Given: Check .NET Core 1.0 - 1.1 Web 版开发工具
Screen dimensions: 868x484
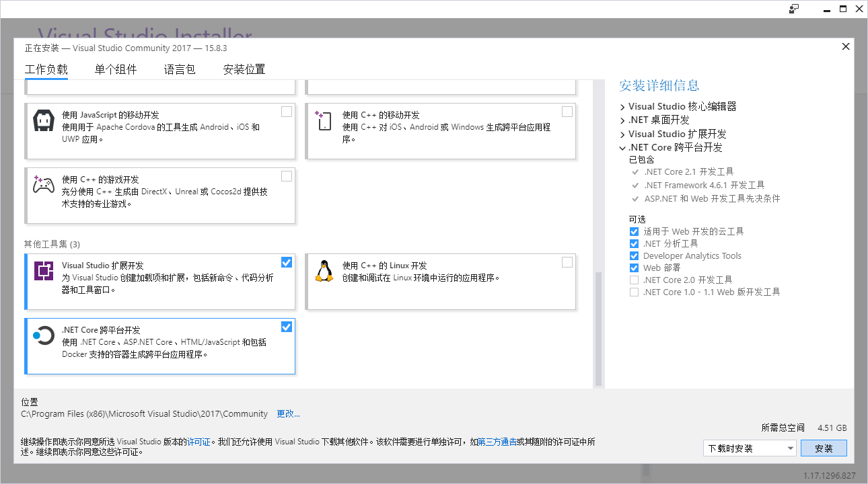Looking at the screenshot, I should tap(634, 292).
